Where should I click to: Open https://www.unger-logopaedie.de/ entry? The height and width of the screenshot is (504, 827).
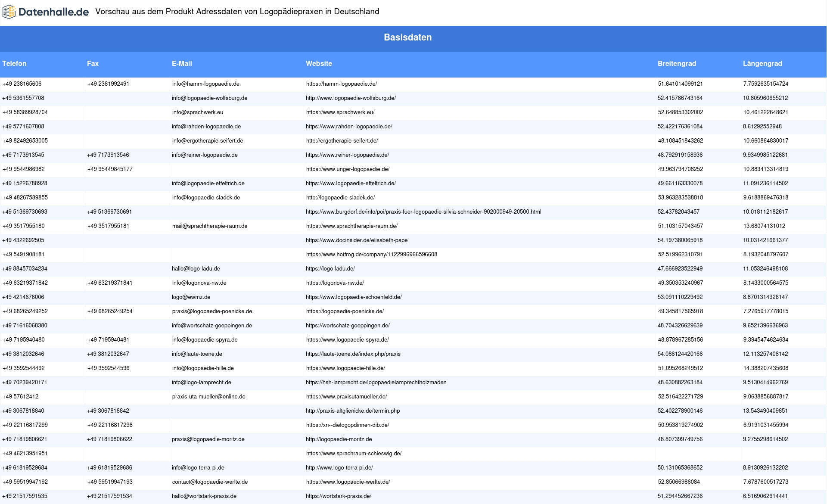pyautogui.click(x=348, y=169)
